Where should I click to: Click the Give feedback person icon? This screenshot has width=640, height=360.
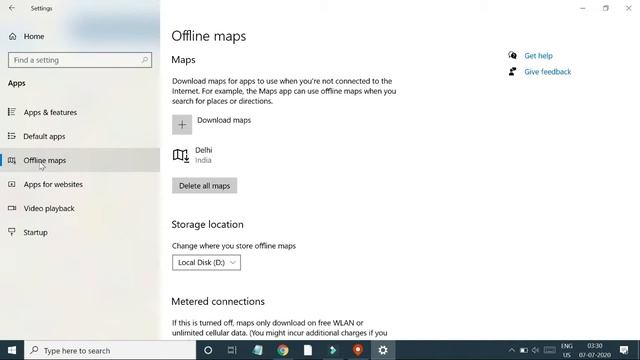click(512, 71)
